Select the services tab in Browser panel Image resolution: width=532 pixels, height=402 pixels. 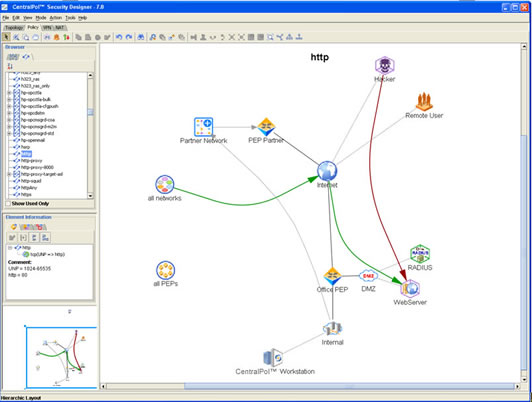tap(26, 57)
